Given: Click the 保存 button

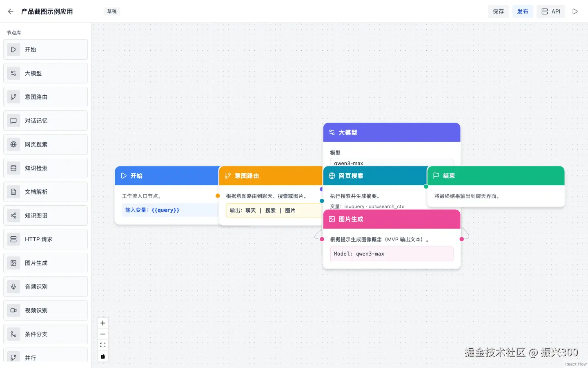Looking at the screenshot, I should coord(498,11).
